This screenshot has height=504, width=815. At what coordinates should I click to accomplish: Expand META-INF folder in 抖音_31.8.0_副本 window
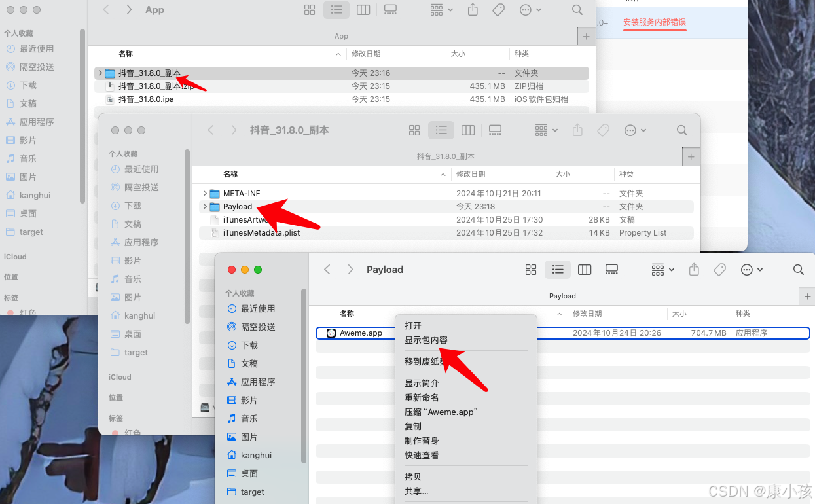click(x=205, y=194)
